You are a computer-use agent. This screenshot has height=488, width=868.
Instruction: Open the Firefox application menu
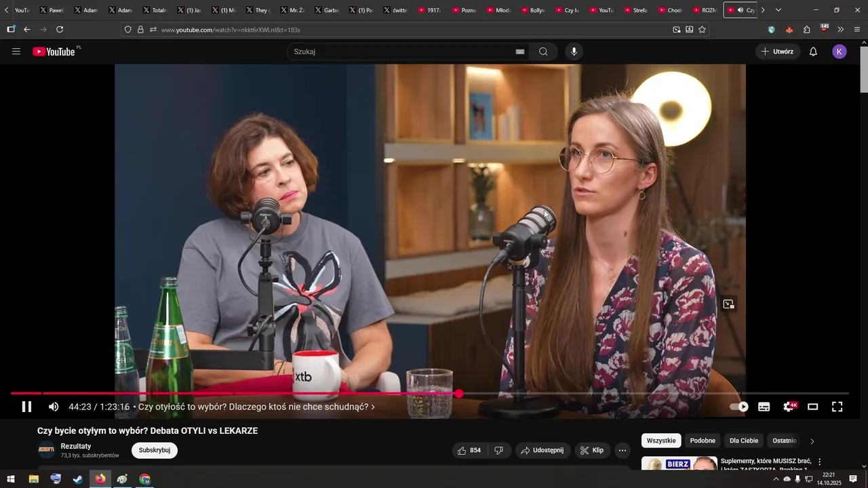[857, 30]
